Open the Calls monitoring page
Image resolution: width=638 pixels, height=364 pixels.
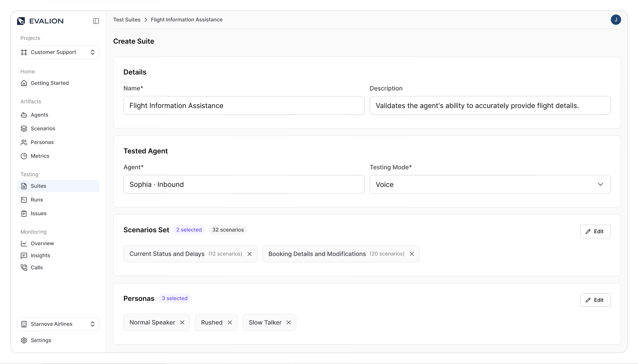(x=37, y=267)
